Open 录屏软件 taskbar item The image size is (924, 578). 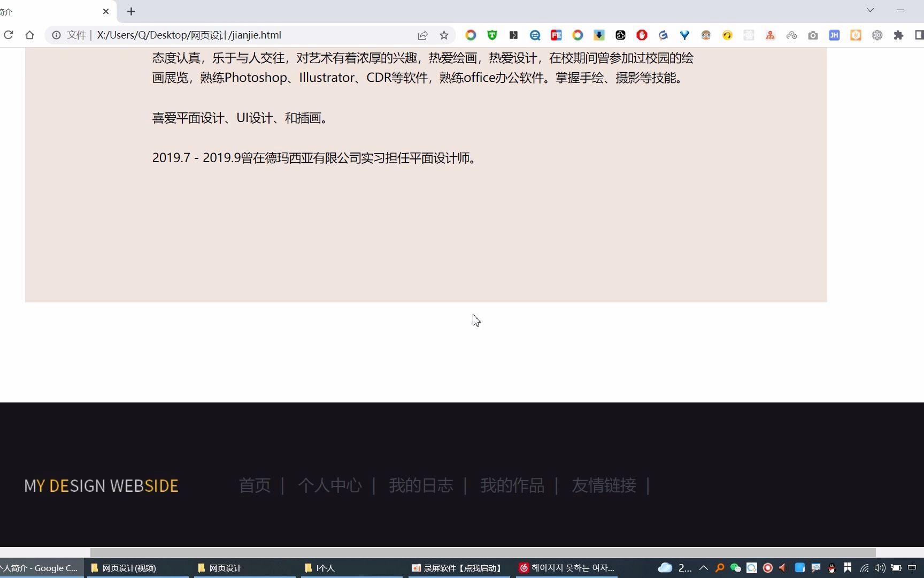pyautogui.click(x=459, y=568)
